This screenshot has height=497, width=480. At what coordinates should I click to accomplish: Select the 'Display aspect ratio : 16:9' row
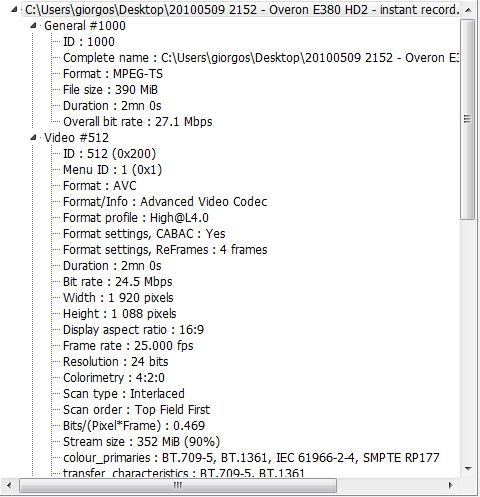coord(133,330)
